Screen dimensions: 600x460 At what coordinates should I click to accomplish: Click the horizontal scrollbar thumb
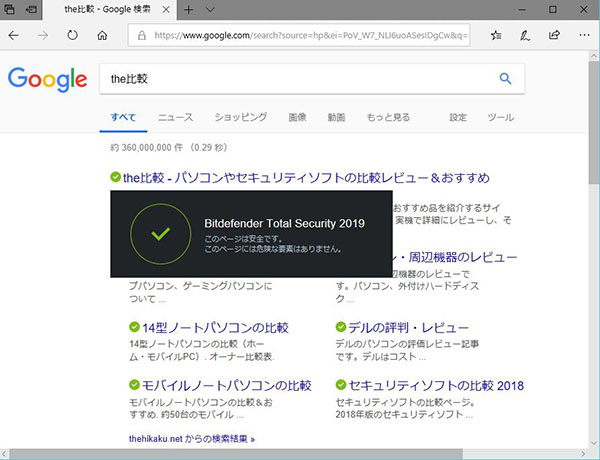pos(236,454)
